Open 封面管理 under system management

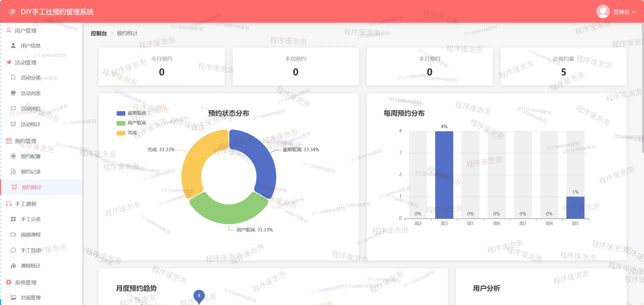click(x=31, y=298)
